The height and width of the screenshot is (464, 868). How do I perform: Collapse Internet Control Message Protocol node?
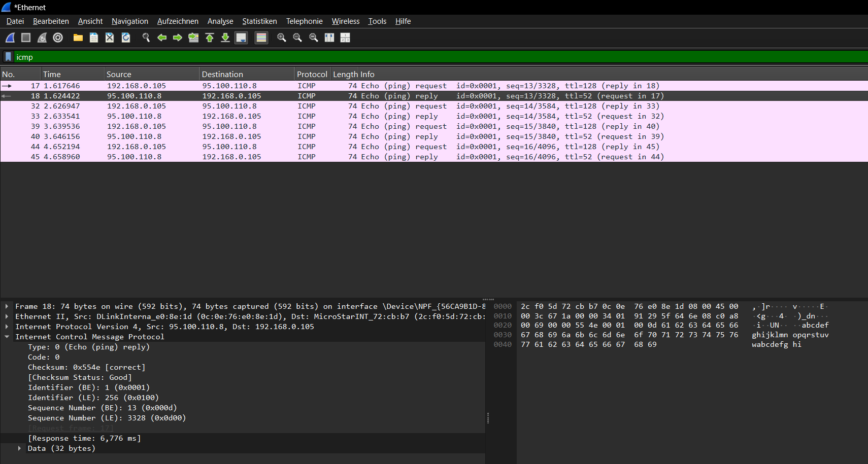pos(7,337)
